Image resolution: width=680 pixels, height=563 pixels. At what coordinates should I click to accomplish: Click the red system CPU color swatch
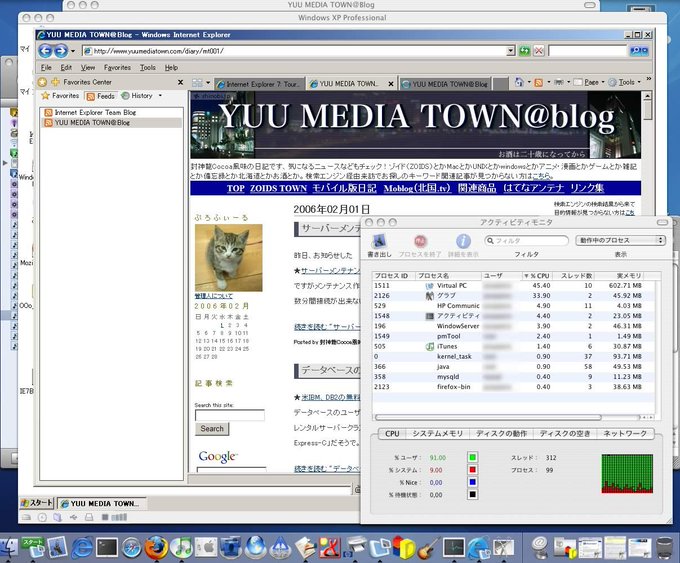(x=472, y=469)
